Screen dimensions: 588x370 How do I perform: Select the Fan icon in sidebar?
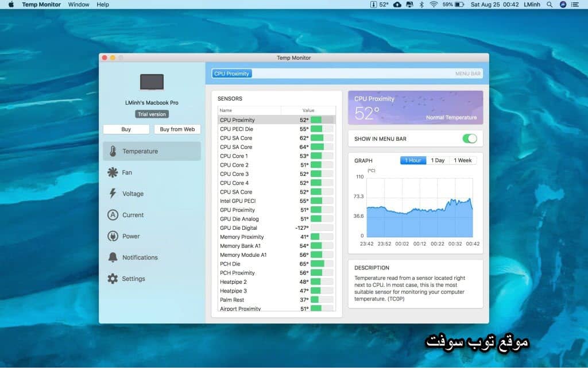[113, 172]
